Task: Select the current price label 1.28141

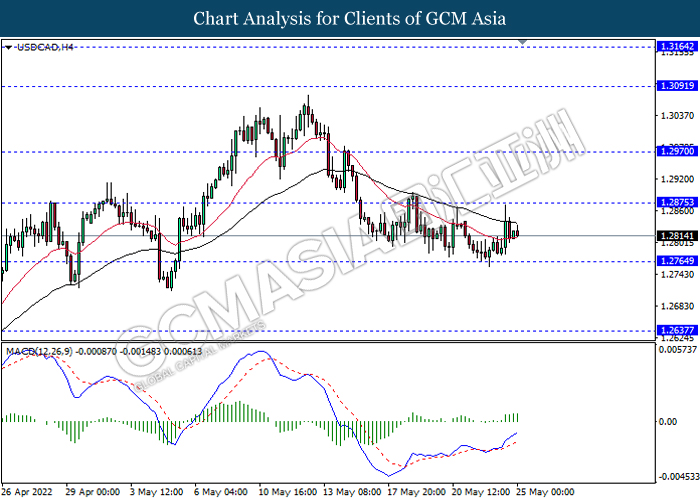Action: point(677,235)
